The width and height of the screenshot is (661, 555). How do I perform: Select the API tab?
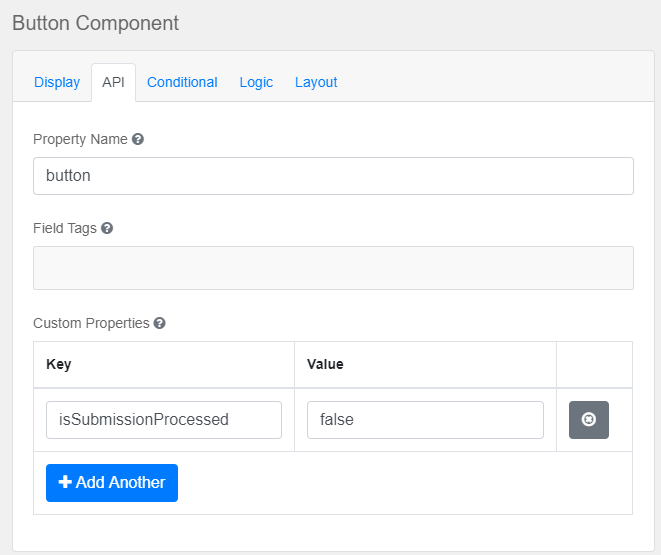pos(113,82)
